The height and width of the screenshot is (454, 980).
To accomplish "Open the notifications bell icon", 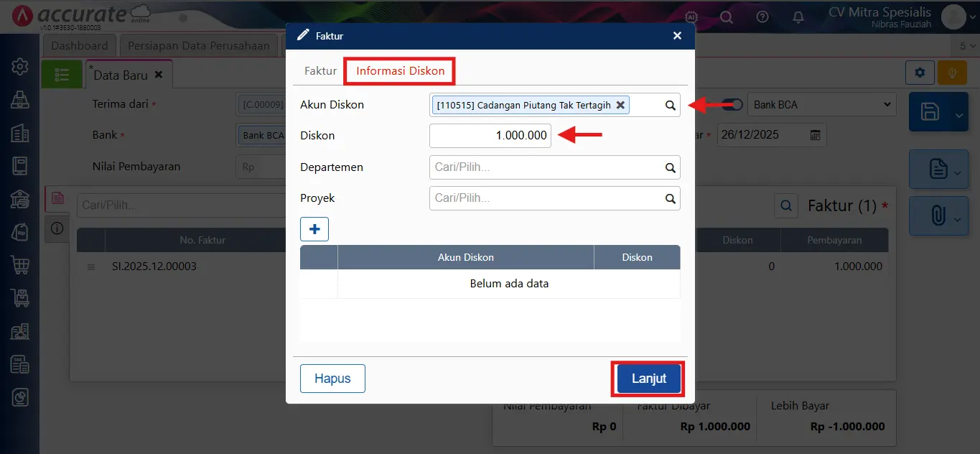I will (798, 17).
